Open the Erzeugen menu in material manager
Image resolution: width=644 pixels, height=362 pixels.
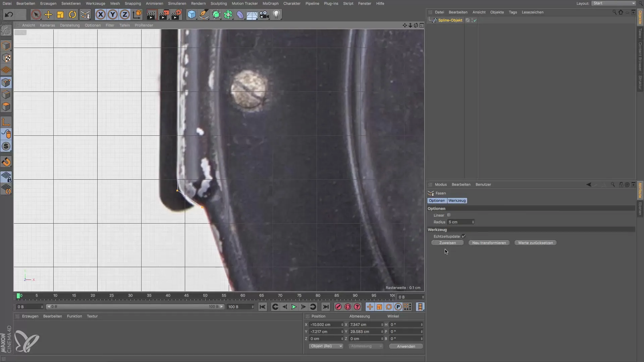point(30,316)
